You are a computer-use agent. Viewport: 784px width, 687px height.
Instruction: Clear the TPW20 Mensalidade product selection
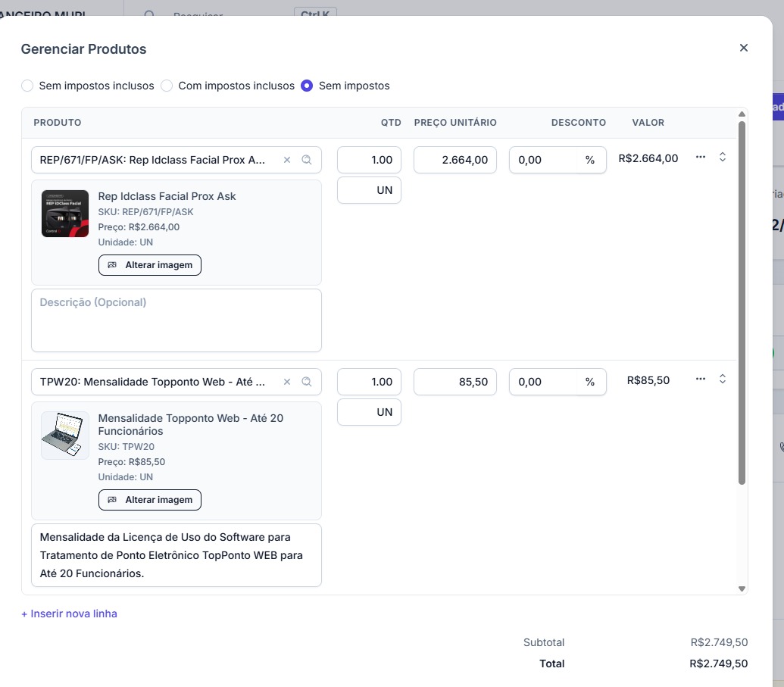tap(287, 382)
